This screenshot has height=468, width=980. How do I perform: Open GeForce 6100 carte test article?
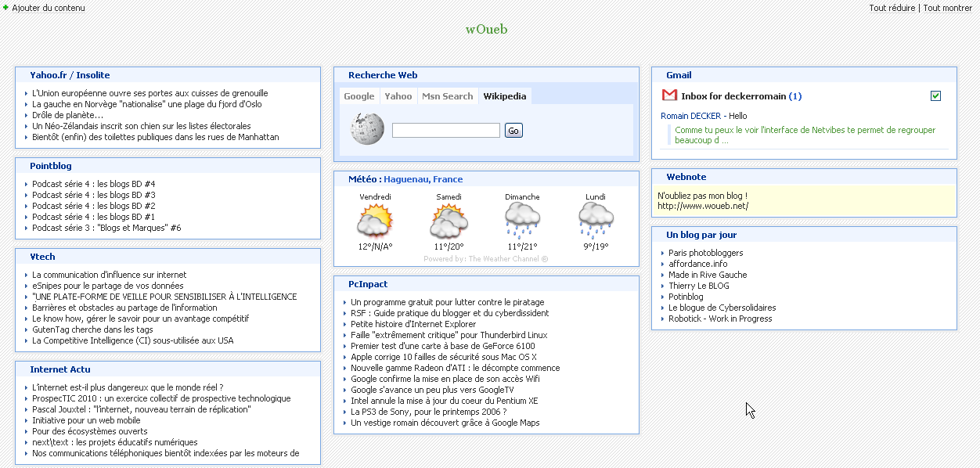click(443, 346)
